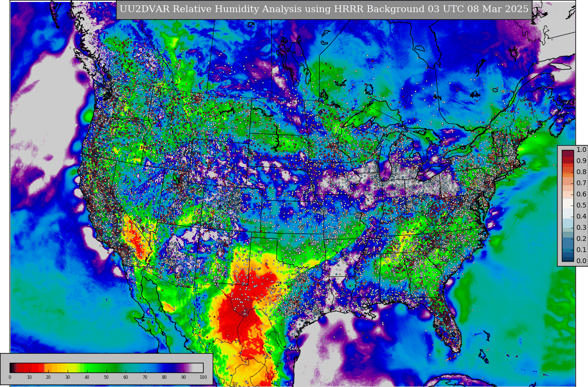Click the '0.8' label on the right legend

click(x=581, y=172)
